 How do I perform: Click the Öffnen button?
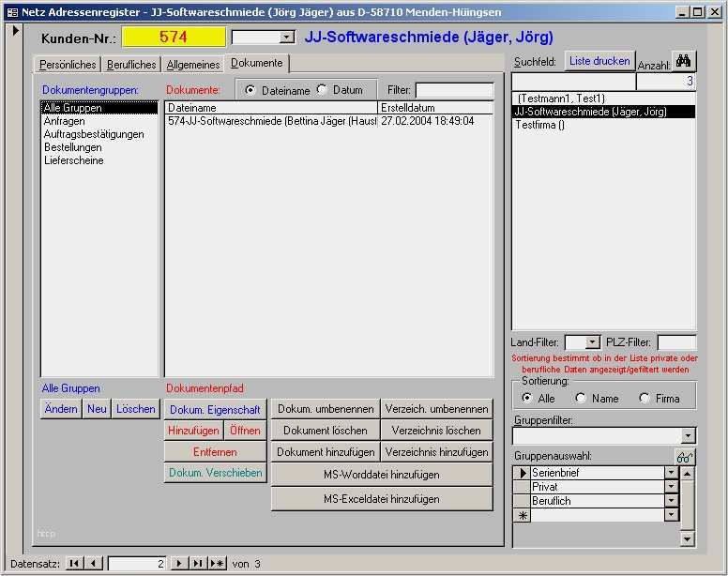click(245, 431)
